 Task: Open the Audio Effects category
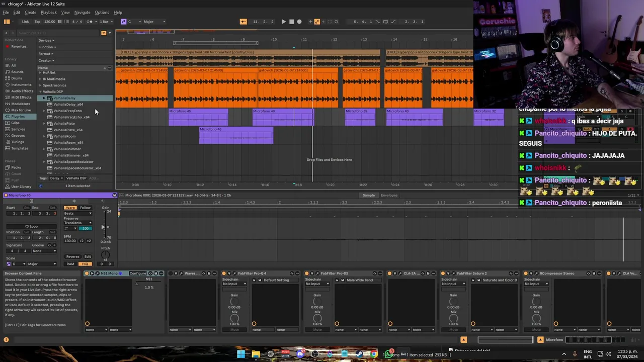pyautogui.click(x=22, y=91)
